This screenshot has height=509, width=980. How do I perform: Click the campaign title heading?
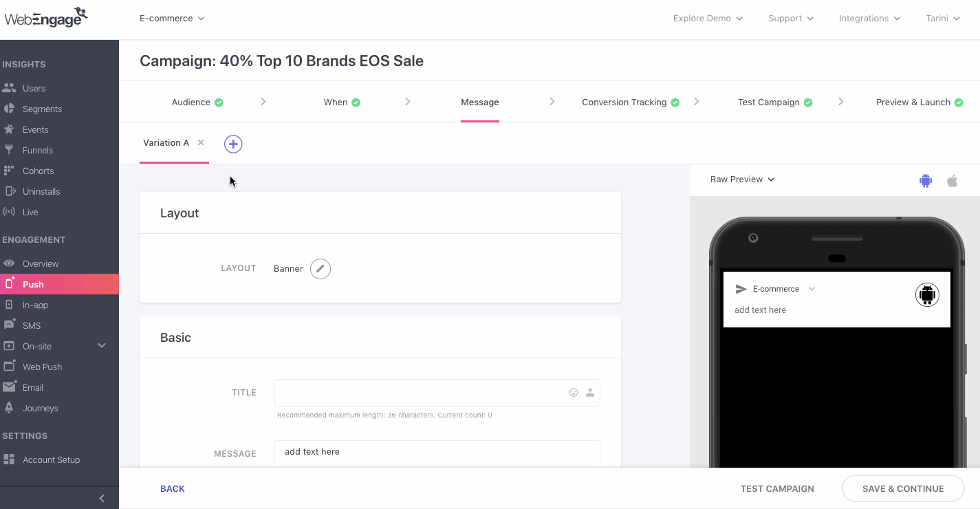(x=281, y=61)
